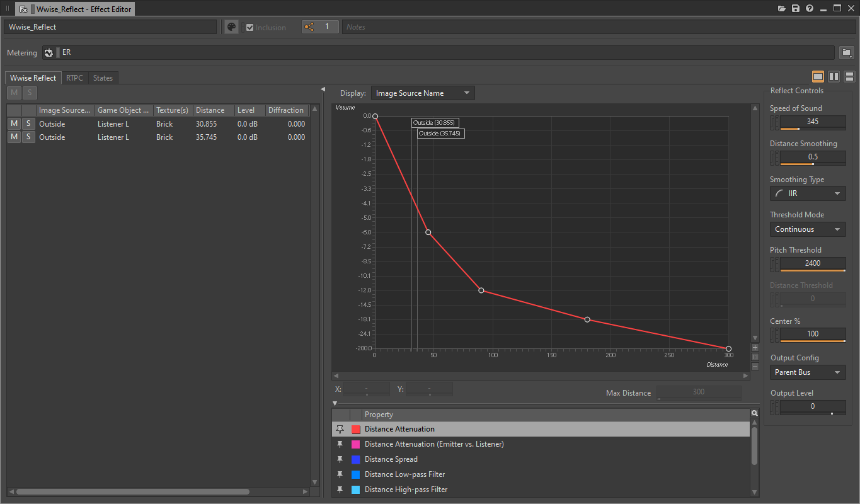Toggle pin for Distance High-pass Filter row
860x504 pixels.
pos(340,490)
